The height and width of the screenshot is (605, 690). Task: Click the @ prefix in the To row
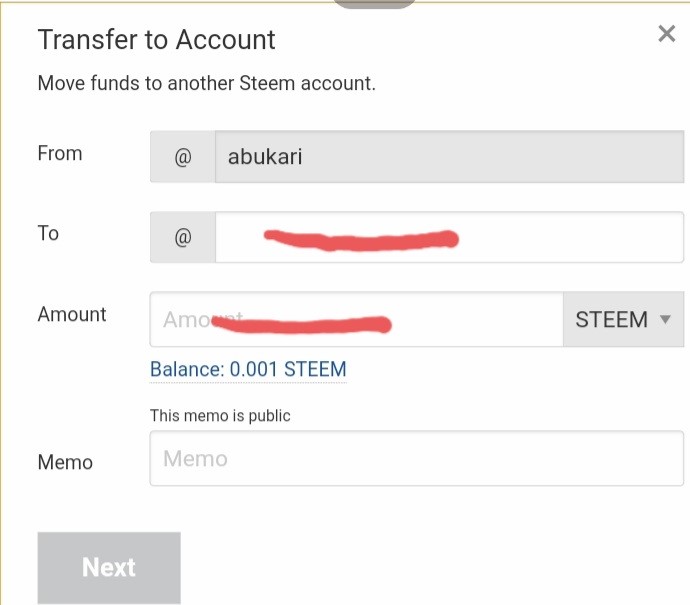point(183,238)
